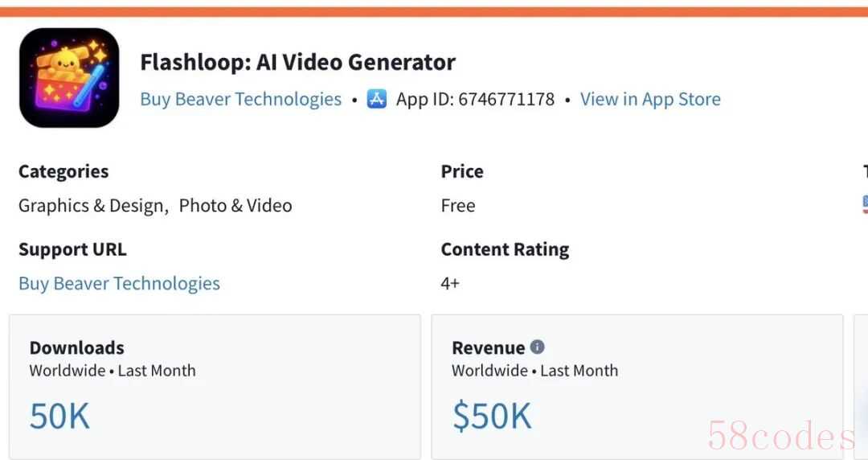Click the Downloads card heading
The height and width of the screenshot is (460, 868).
click(x=77, y=347)
